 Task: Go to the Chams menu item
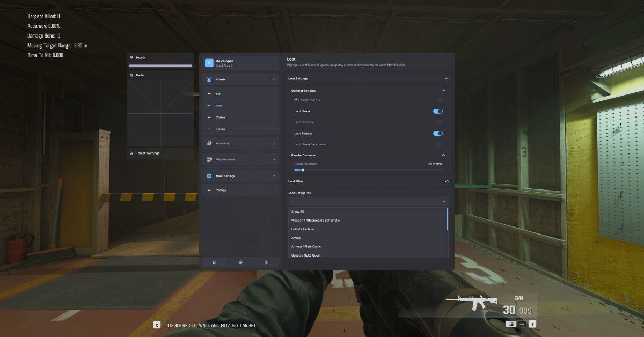pos(220,118)
